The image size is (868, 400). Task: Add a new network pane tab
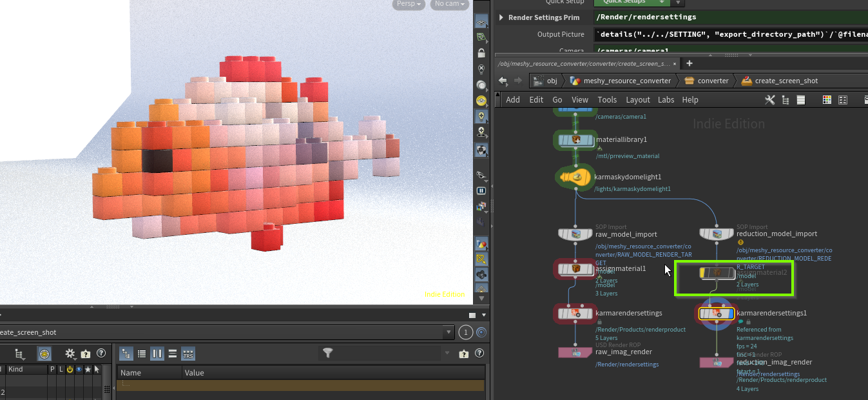click(x=689, y=63)
